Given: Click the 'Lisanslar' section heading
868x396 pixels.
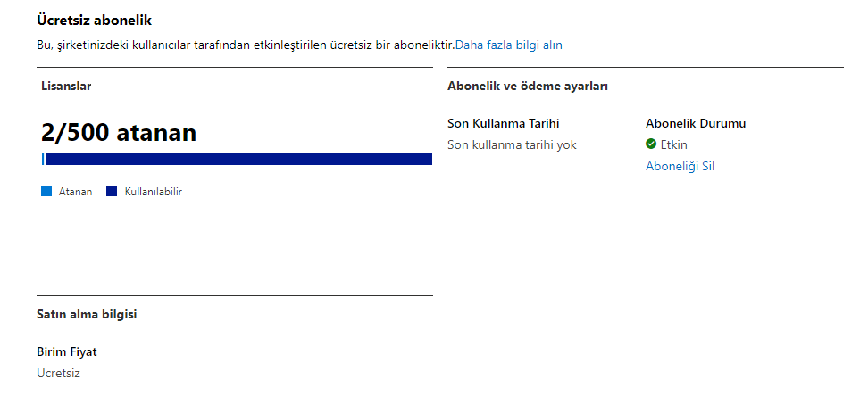Looking at the screenshot, I should pos(66,86).
